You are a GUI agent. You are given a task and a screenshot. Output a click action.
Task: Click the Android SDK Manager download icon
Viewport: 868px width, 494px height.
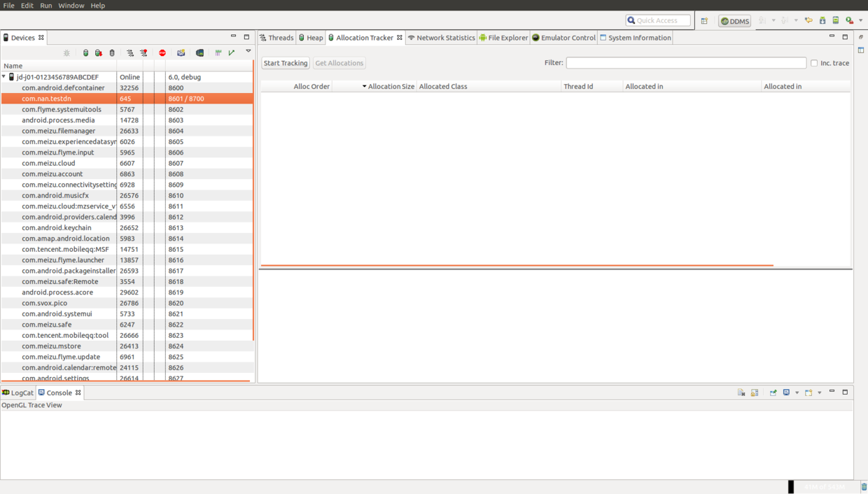pos(822,20)
